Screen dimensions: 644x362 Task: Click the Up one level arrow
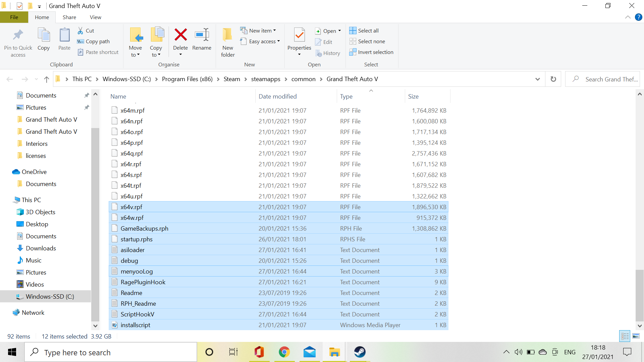pos(47,79)
